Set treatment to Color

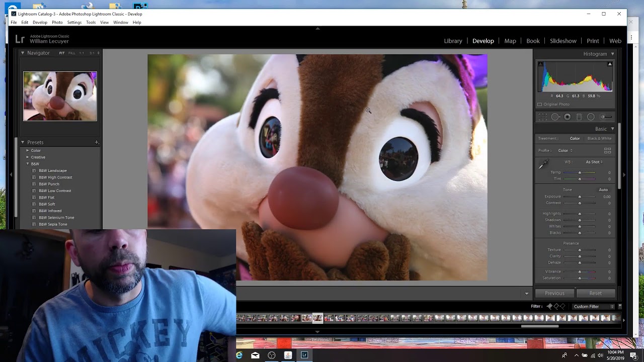[x=575, y=138]
